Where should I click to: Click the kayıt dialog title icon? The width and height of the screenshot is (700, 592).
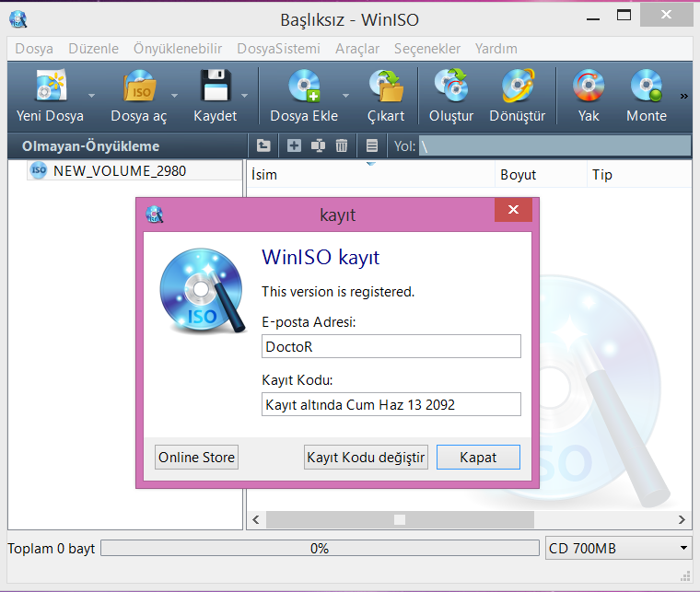tap(155, 215)
